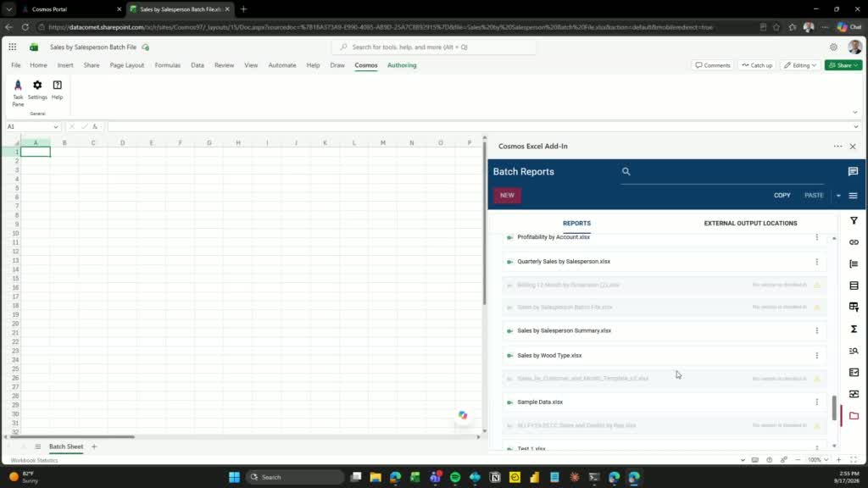The image size is (868, 488).
Task: Select the Batch Sheet tab
Action: click(66, 446)
